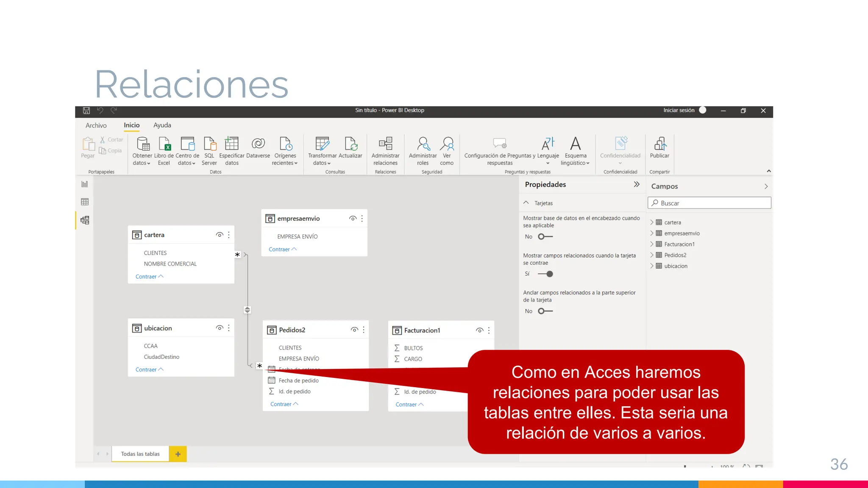Image resolution: width=868 pixels, height=488 pixels.
Task: Toggle visibility eye of Facturacion1 table
Action: tap(480, 330)
